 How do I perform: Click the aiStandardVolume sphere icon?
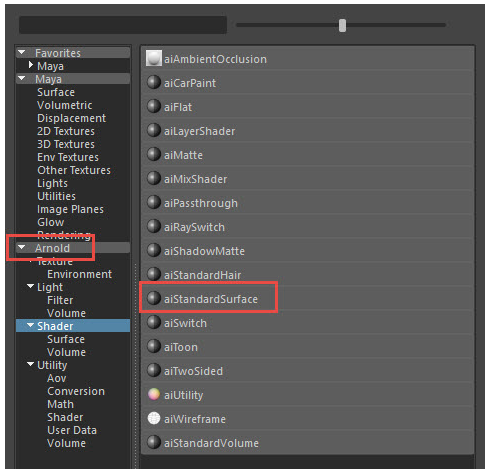tap(154, 442)
